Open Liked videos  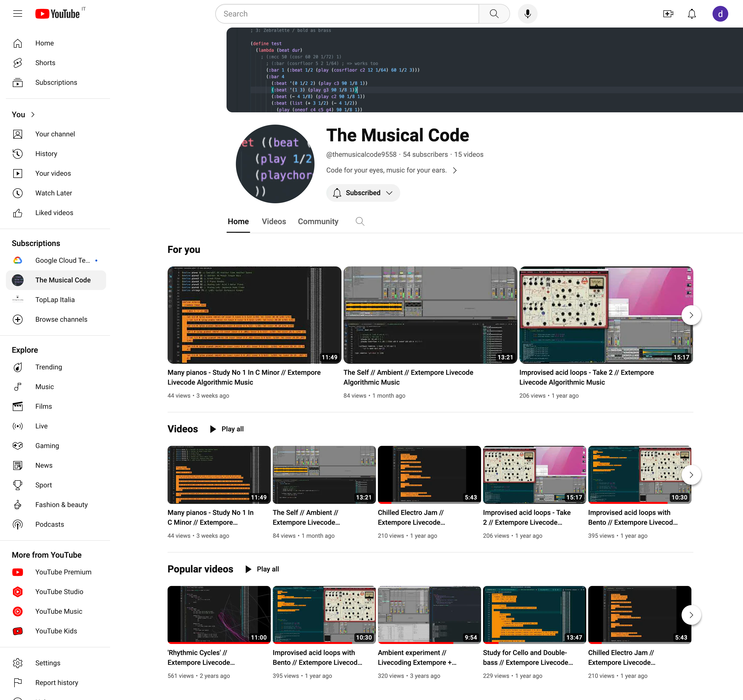click(56, 212)
